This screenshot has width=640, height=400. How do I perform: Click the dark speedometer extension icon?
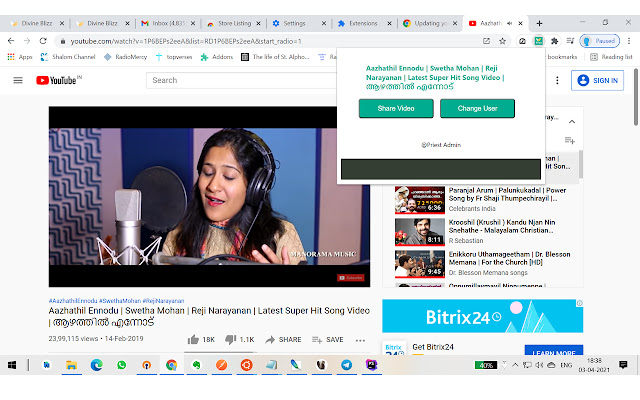click(x=522, y=41)
